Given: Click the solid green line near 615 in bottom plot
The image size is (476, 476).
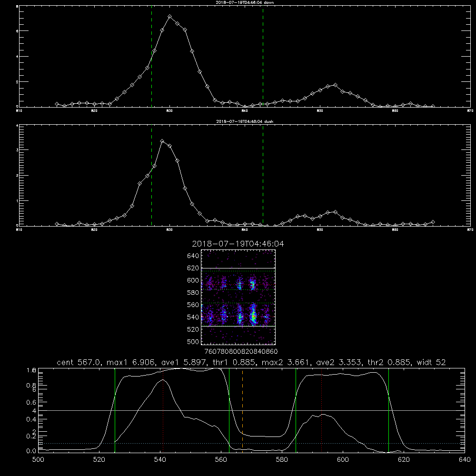Looking at the screenshot, I should point(388,410).
